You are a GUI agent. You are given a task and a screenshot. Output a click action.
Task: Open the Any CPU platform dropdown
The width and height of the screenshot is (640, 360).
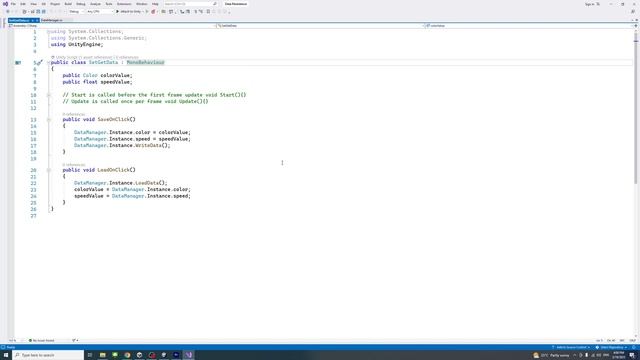(x=100, y=12)
